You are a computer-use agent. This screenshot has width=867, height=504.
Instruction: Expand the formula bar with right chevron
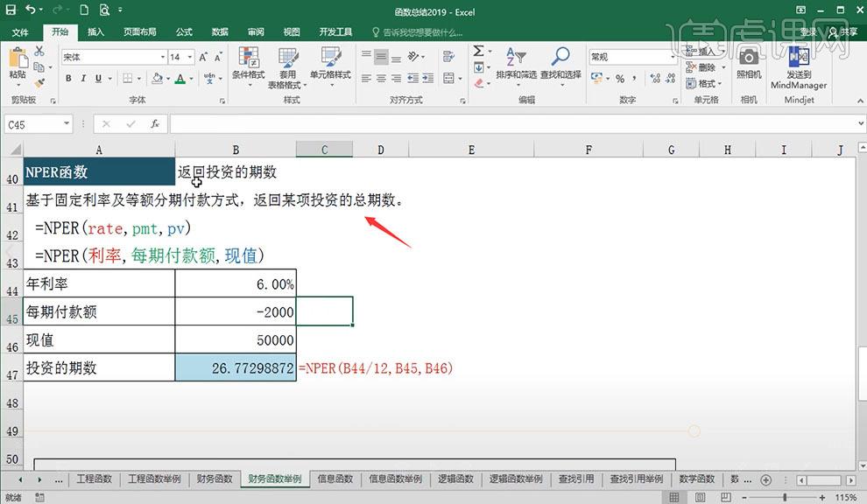pyautogui.click(x=860, y=123)
